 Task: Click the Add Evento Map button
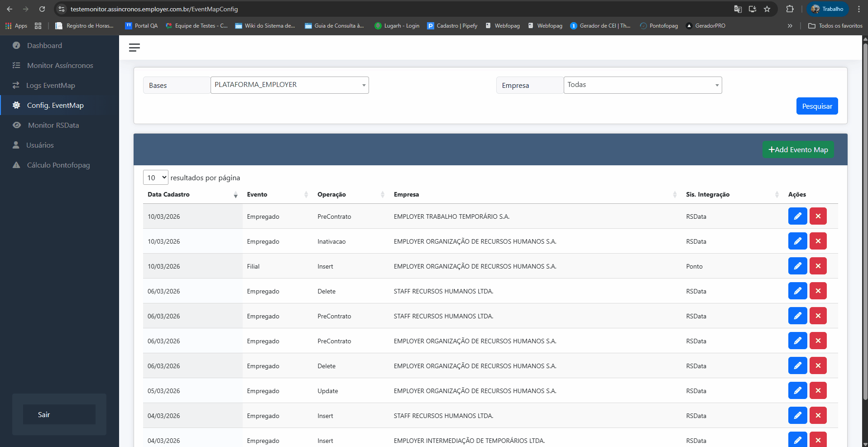click(798, 149)
